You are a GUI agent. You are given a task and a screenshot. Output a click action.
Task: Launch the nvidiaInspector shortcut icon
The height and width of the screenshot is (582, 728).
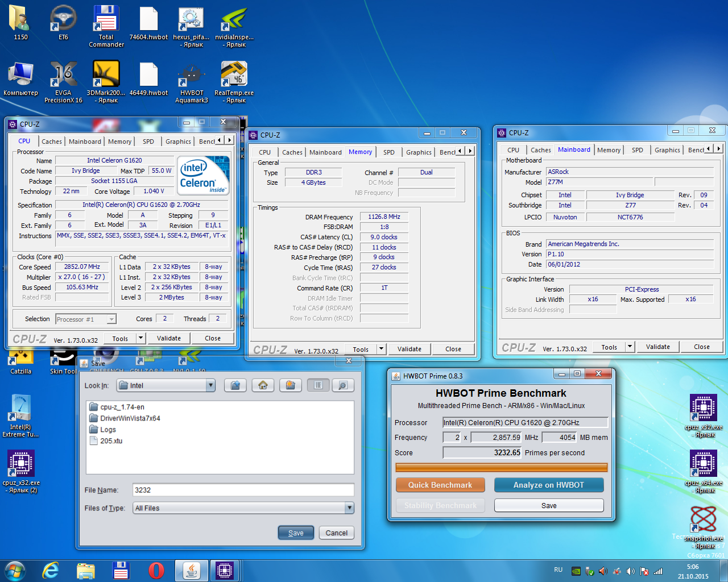(x=234, y=26)
